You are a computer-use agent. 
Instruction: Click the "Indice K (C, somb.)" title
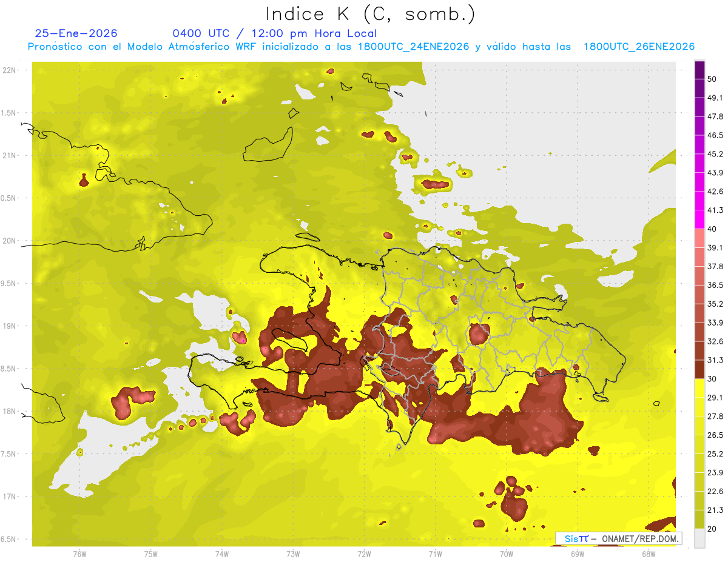point(370,13)
